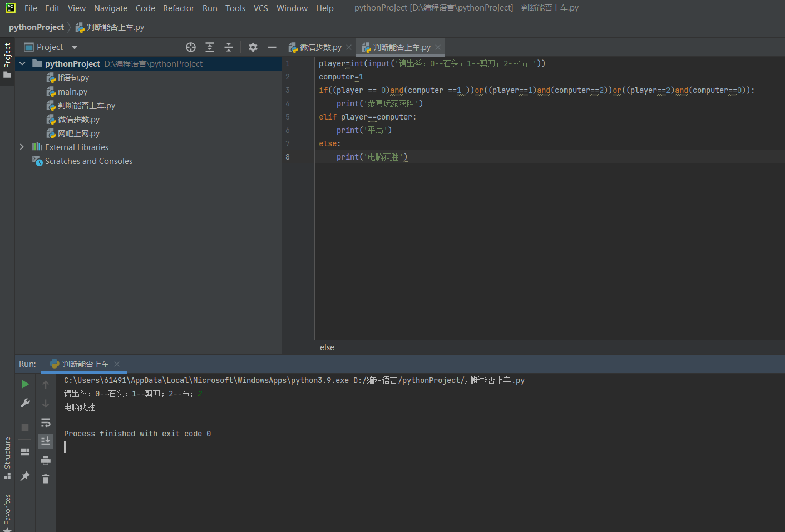Toggle the Project tool window sidebar tab

(7, 60)
